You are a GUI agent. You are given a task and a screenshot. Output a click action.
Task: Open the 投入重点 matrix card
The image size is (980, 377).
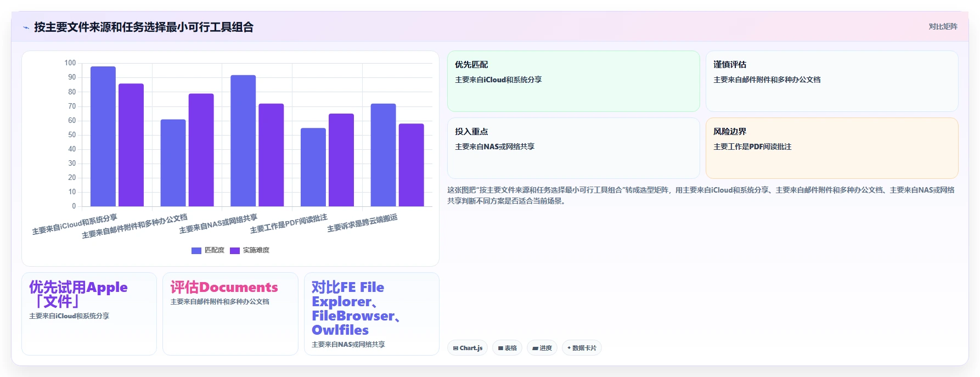573,148
